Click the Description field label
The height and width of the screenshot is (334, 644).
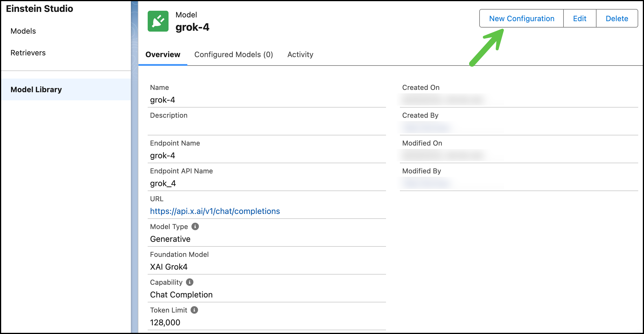pyautogui.click(x=169, y=115)
